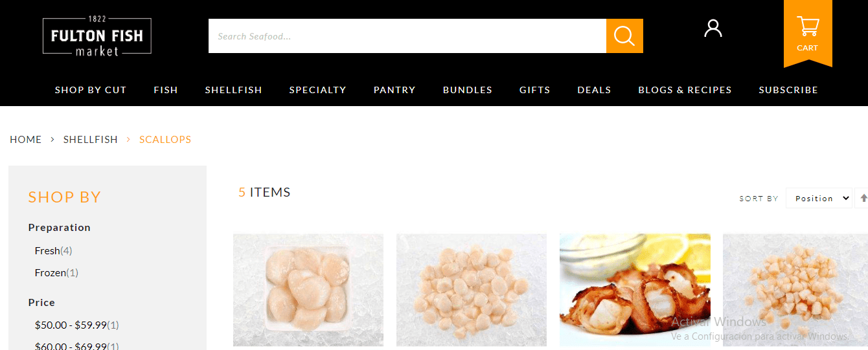Open Blogs & Recipes menu
Screen dimensions: 868x350
(685, 90)
